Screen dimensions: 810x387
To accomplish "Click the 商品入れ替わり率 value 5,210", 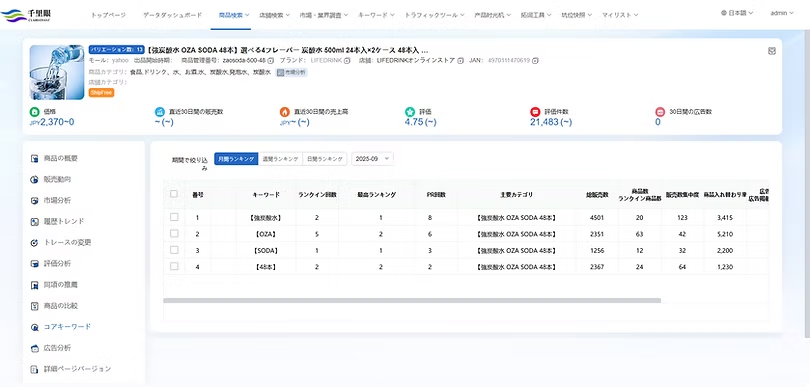I will (x=725, y=234).
